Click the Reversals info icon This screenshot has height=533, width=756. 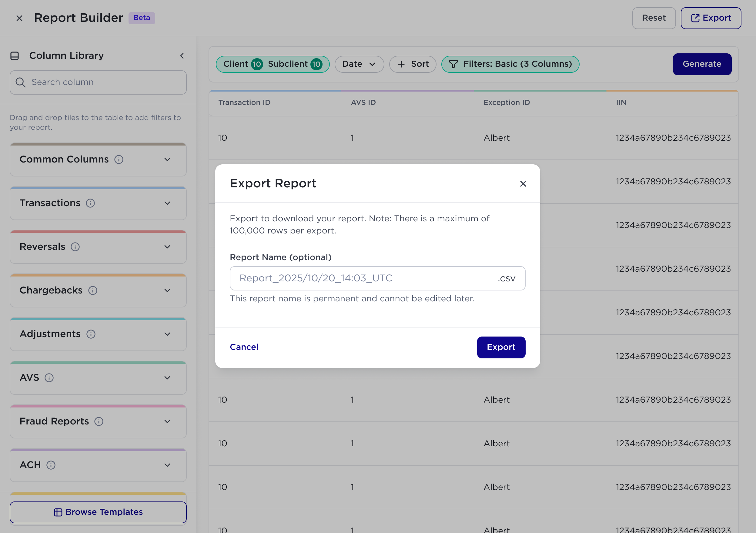pos(75,247)
